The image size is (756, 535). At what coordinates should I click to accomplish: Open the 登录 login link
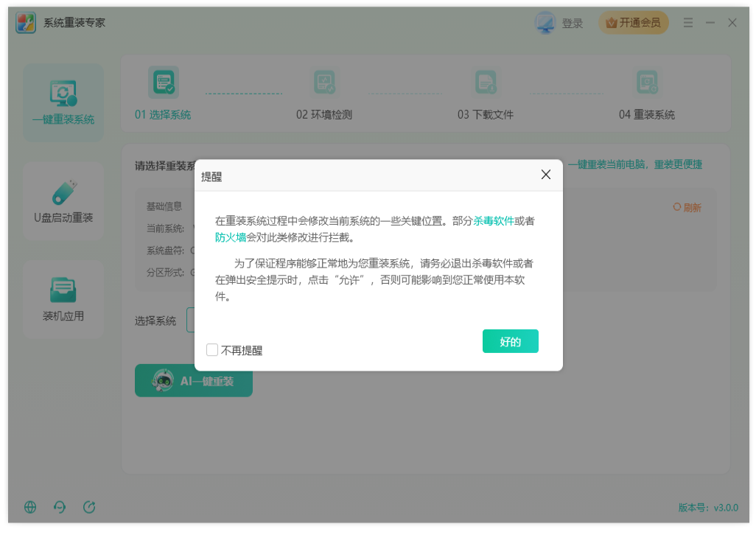pos(573,23)
